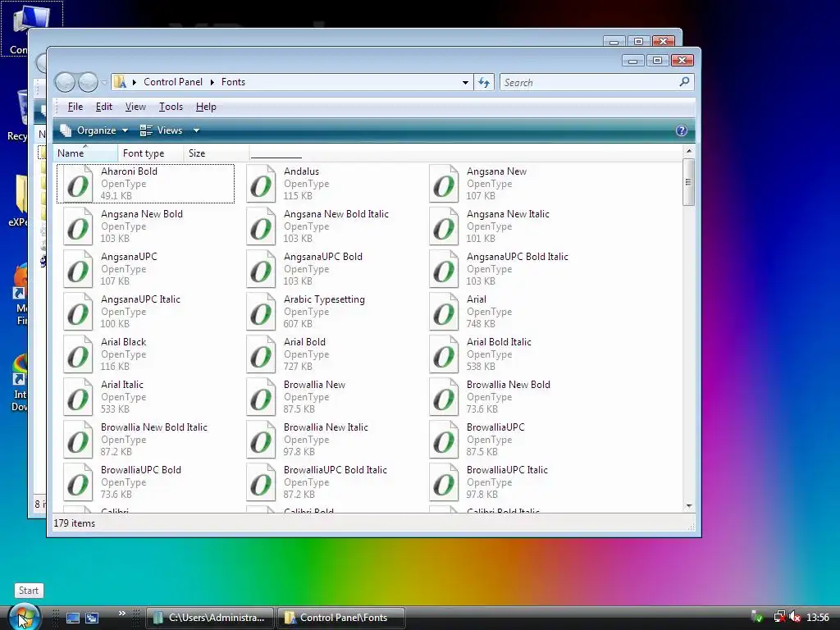Open the Organize dropdown menu
Screen dimensions: 840x630
[94, 130]
